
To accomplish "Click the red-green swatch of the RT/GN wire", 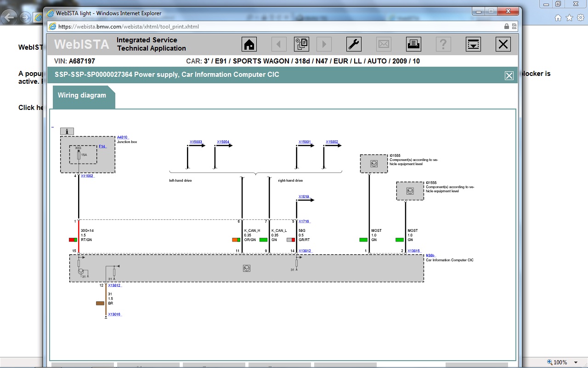I will (x=73, y=240).
